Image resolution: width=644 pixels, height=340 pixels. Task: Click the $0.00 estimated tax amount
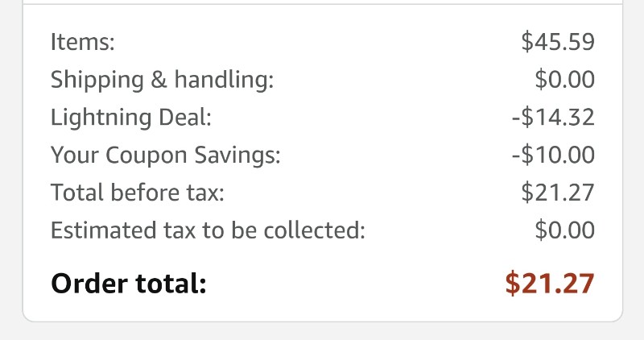(565, 230)
